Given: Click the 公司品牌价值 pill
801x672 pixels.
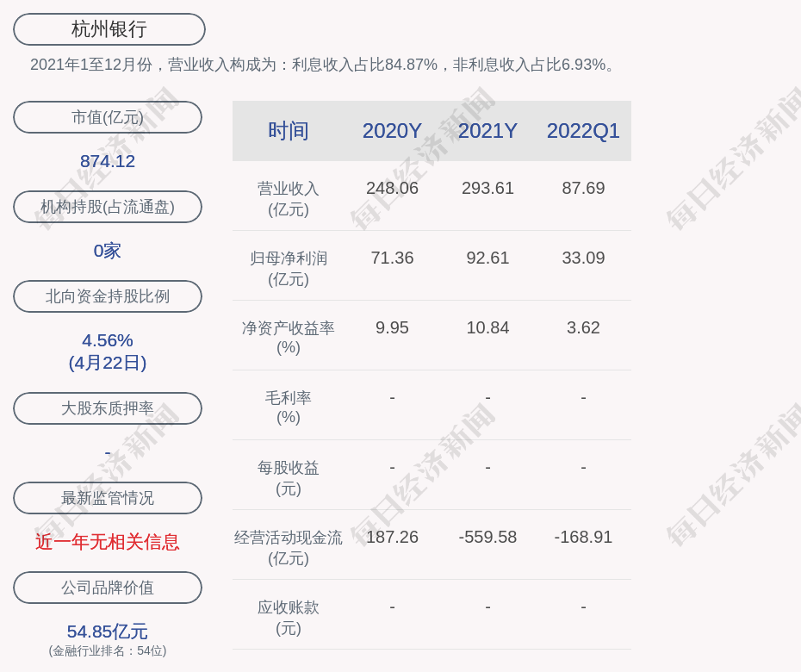Looking at the screenshot, I should 108,588.
